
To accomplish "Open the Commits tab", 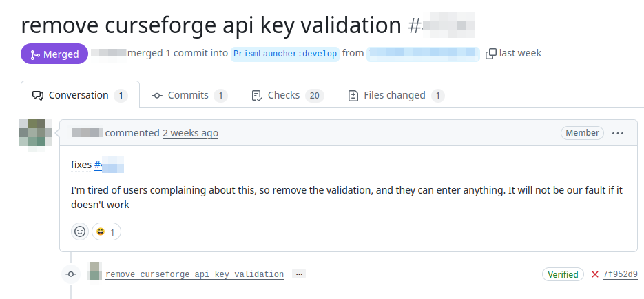I will pyautogui.click(x=189, y=95).
